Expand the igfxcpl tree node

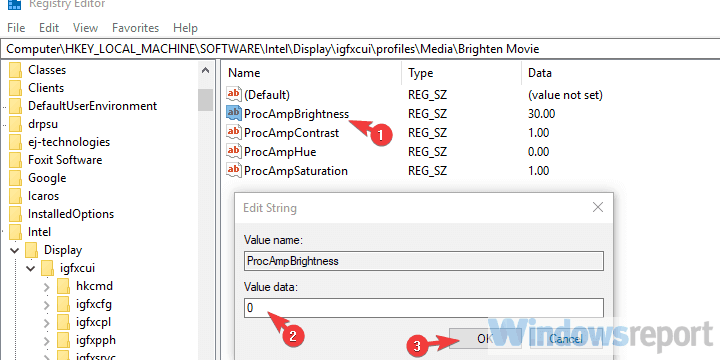point(46,322)
